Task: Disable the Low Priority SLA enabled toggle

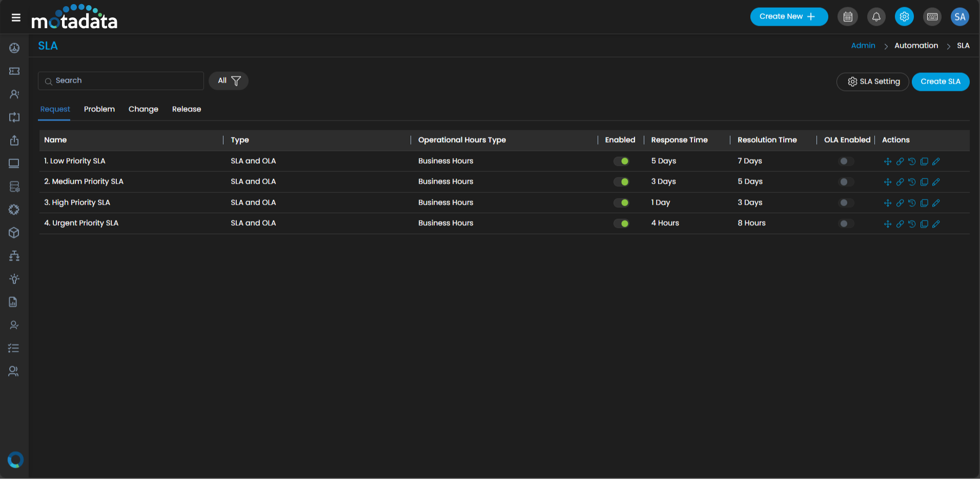Action: point(621,162)
